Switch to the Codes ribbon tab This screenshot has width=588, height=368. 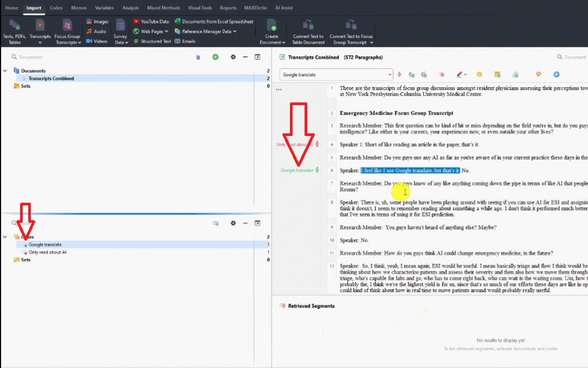tap(56, 8)
